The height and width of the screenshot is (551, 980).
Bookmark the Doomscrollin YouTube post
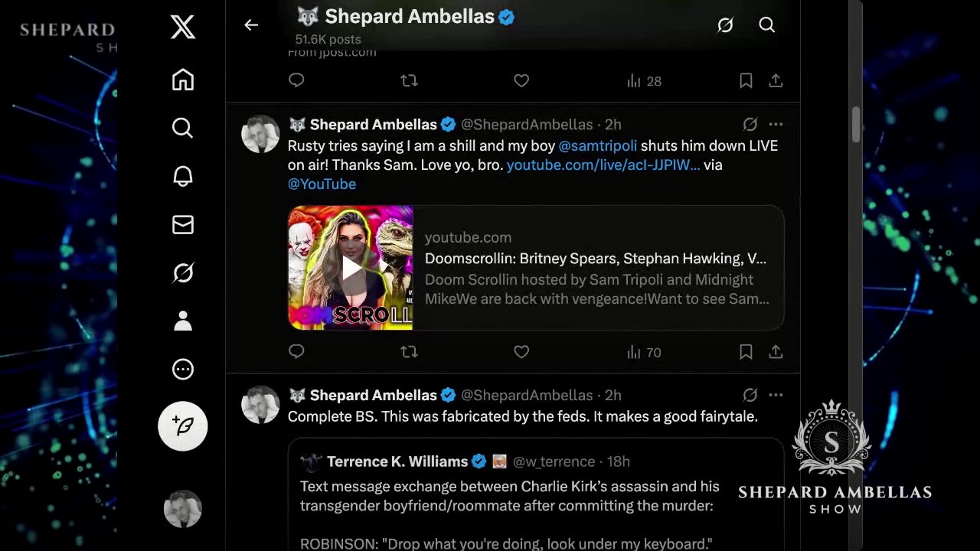point(746,352)
